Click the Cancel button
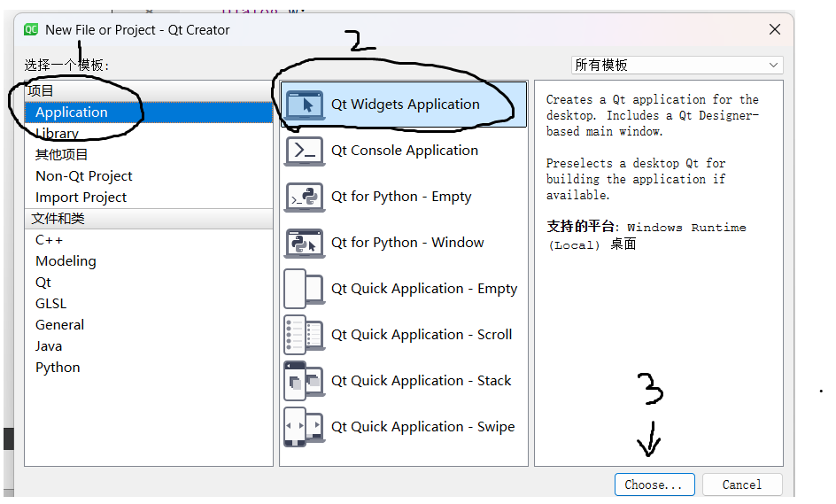 [x=742, y=485]
